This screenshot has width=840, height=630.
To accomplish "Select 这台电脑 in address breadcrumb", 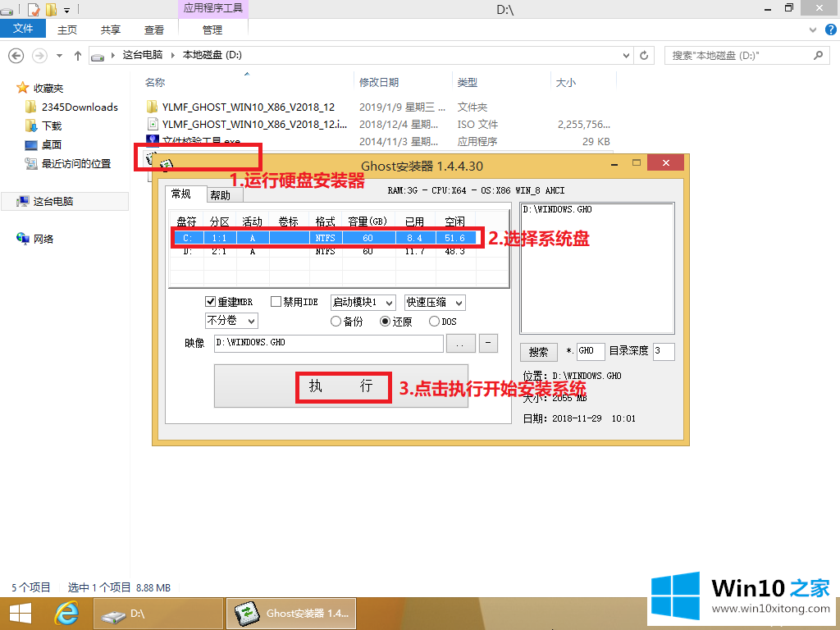I will click(143, 55).
